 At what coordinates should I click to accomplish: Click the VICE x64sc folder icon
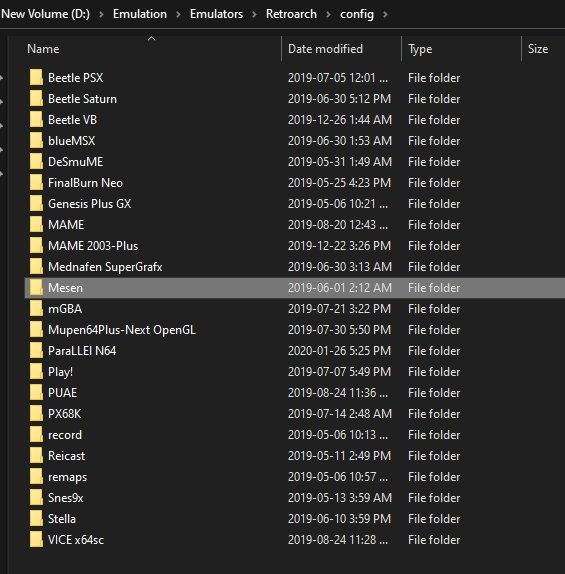(x=36, y=540)
